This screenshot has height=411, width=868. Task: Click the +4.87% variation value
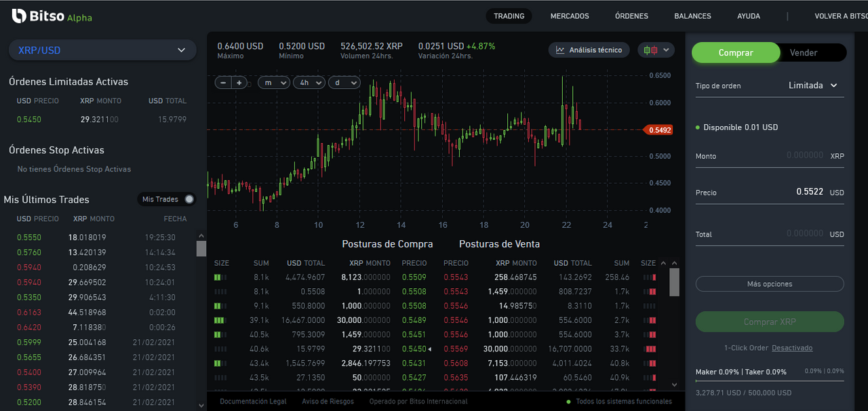[481, 46]
